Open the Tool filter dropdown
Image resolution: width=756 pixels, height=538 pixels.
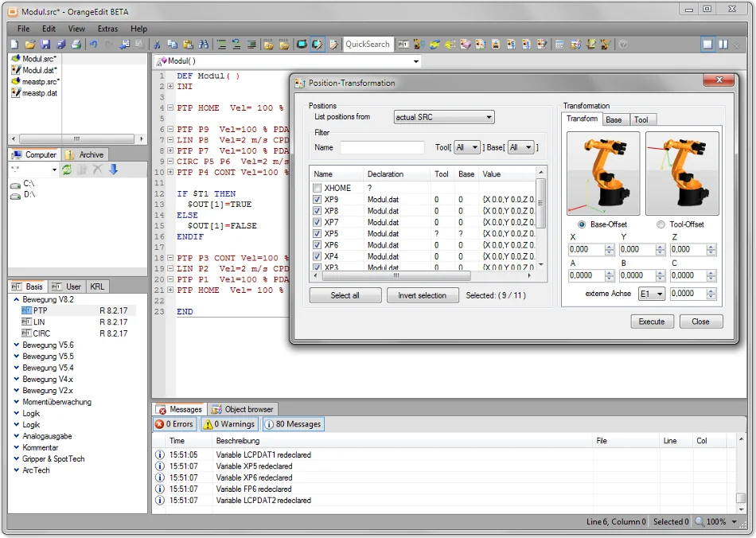[x=466, y=147]
